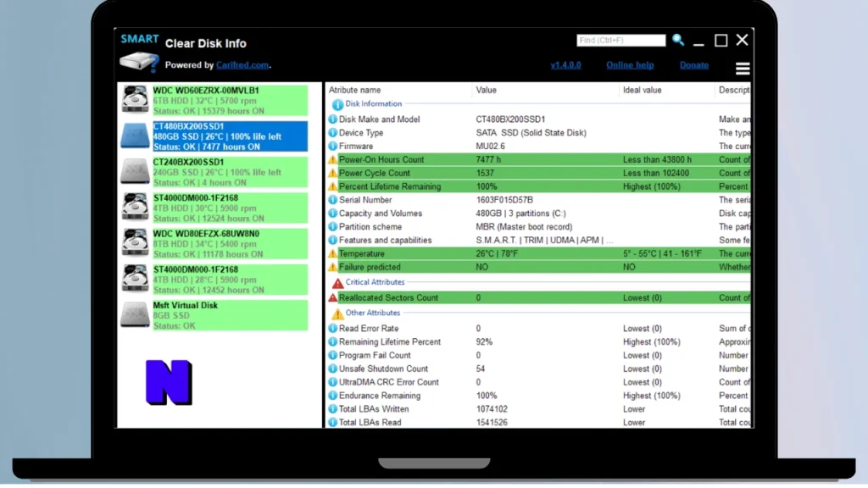Click the WD60EZRX hard drive icon
Image resolution: width=868 pixels, height=488 pixels.
pos(135,100)
